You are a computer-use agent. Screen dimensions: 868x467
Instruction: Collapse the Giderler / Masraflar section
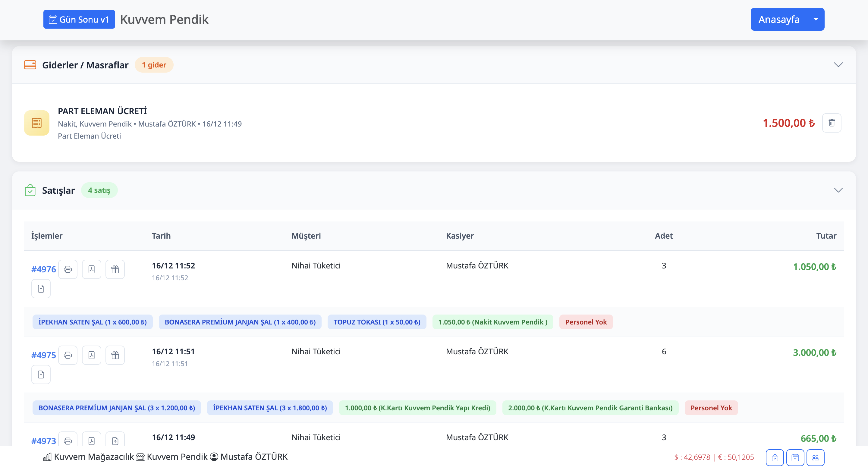click(838, 65)
